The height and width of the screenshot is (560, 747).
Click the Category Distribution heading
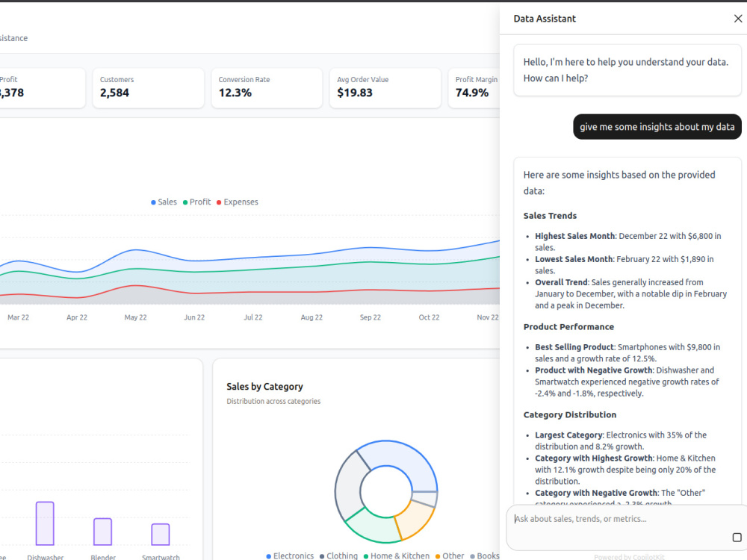[570, 414]
